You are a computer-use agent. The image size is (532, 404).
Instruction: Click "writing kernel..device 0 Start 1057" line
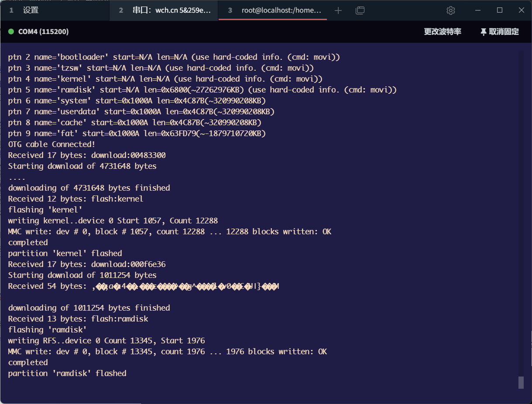[x=113, y=221]
